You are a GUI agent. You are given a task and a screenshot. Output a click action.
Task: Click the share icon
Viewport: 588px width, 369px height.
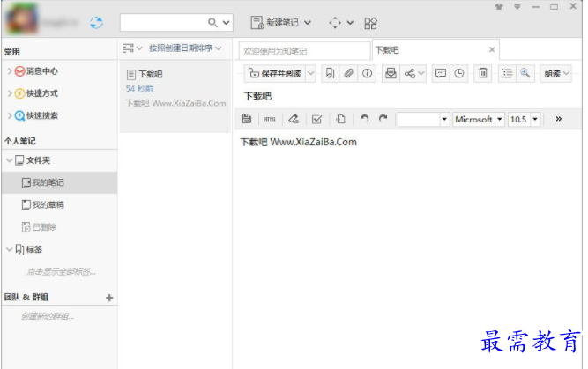(410, 73)
